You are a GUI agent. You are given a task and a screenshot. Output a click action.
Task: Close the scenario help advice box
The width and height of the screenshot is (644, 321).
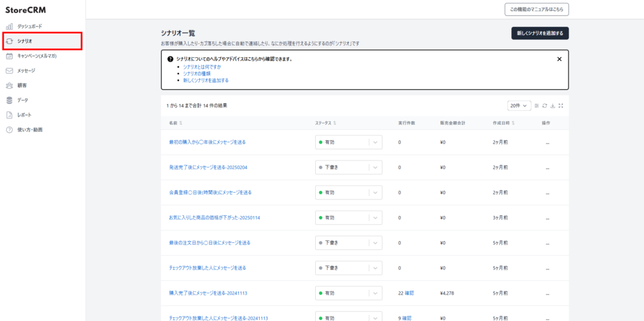[559, 59]
